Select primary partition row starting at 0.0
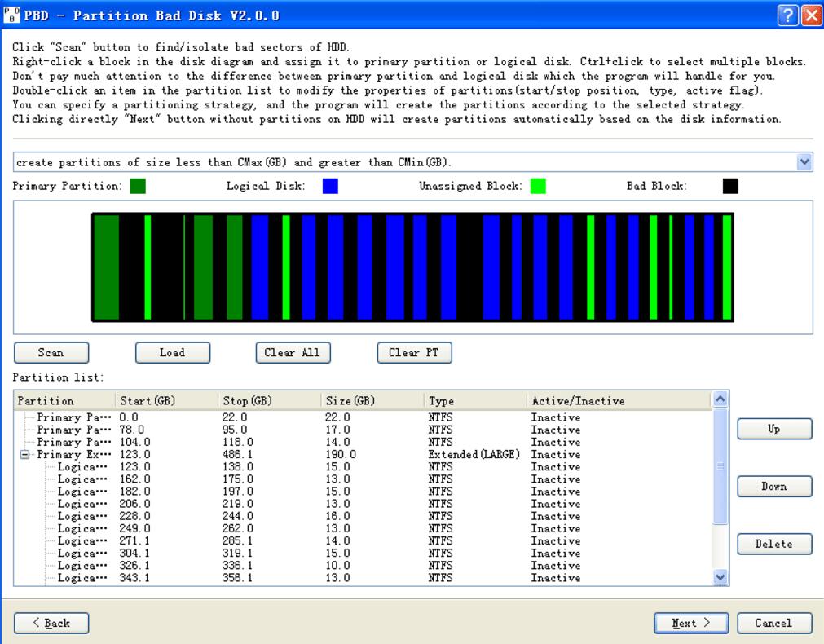 (x=363, y=417)
